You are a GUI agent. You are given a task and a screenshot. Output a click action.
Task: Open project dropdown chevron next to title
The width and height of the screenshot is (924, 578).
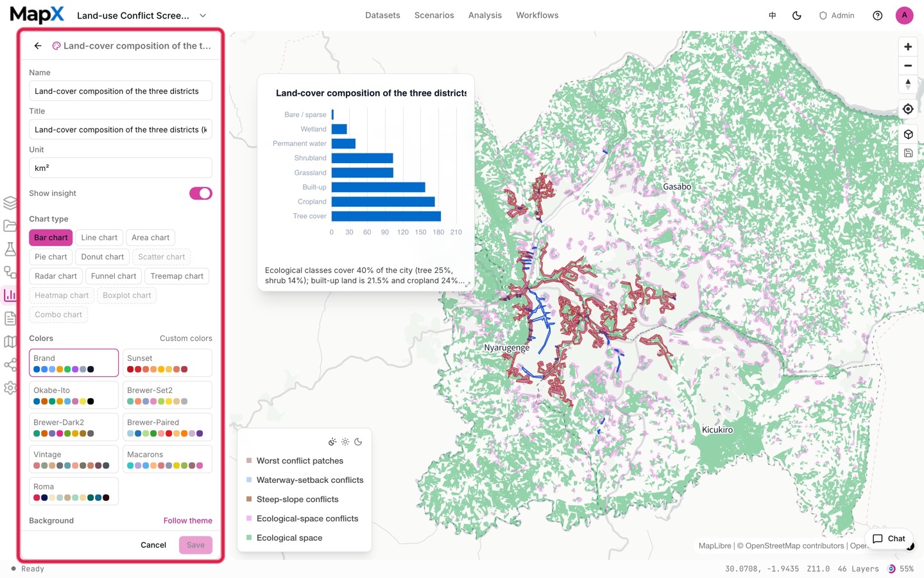click(203, 15)
